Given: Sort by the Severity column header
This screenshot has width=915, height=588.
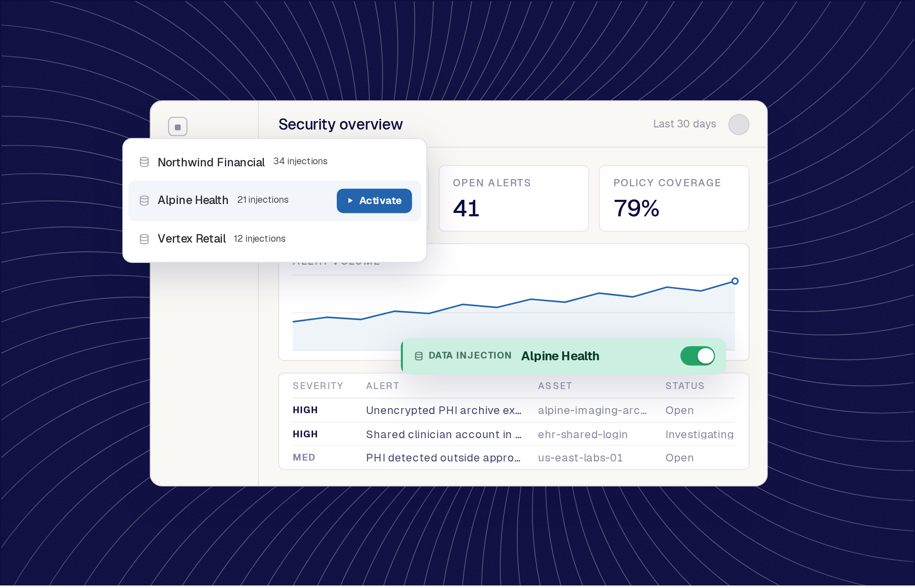Looking at the screenshot, I should click(x=318, y=386).
